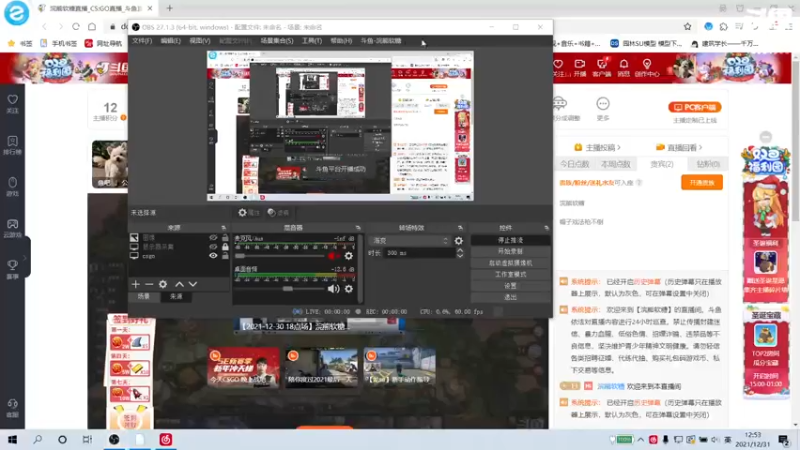800x450 pixels.
Task: Open taskbar search magnifier
Action: coord(37,439)
